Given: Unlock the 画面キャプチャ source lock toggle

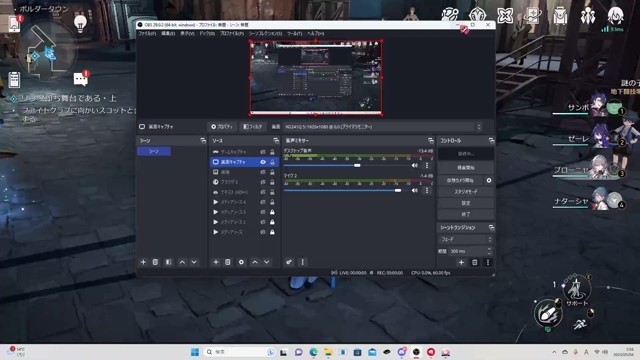Looking at the screenshot, I should point(272,162).
